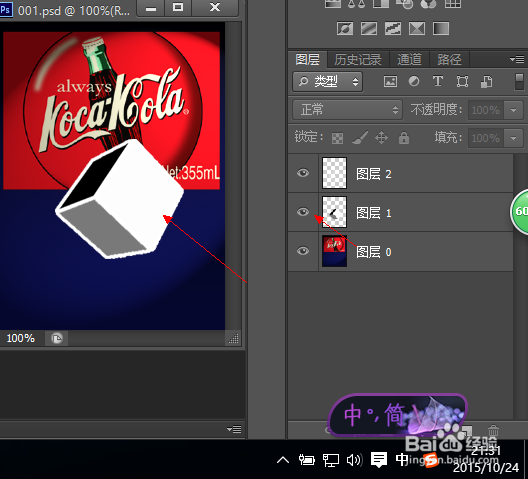The image size is (528, 479).
Task: Switch to the 历史记录 tab
Action: click(358, 60)
